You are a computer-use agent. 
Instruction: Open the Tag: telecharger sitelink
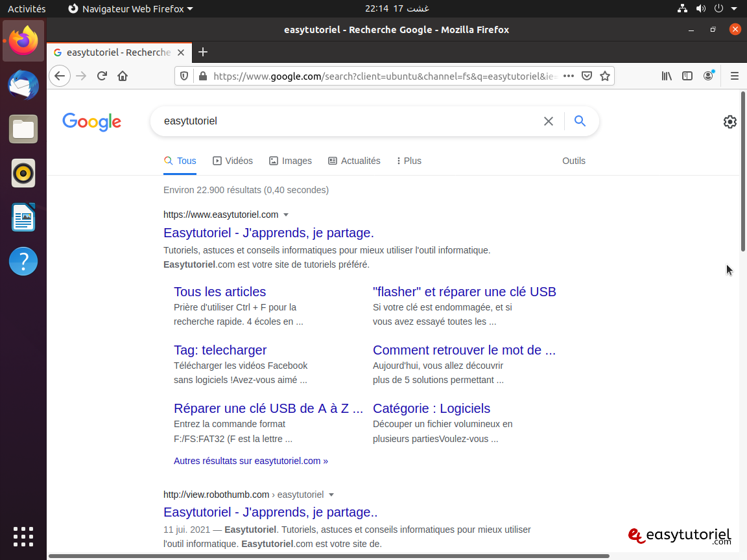point(220,351)
